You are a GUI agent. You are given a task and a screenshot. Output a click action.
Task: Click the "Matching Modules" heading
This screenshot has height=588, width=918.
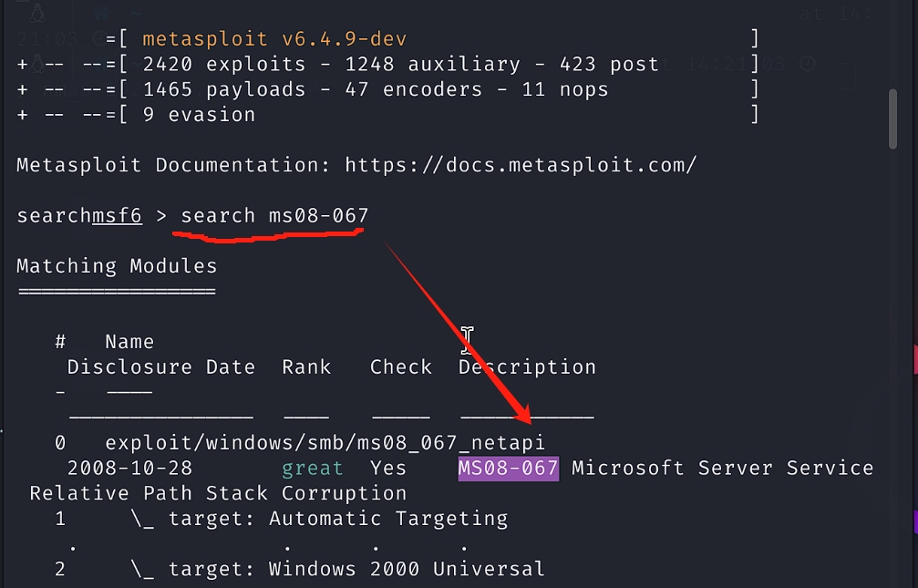coord(117,266)
